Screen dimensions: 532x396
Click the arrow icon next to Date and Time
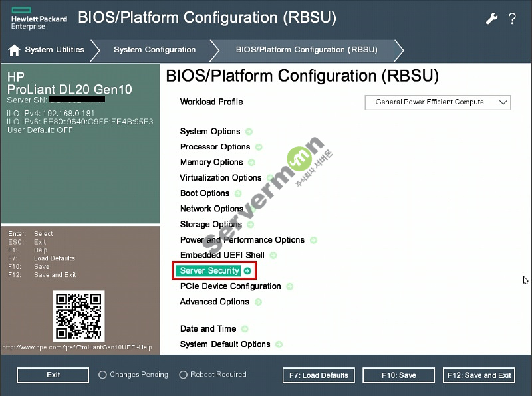(245, 329)
